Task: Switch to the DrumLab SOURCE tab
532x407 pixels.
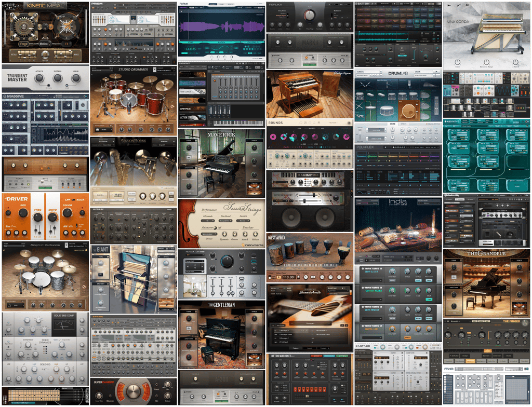Action: click(x=393, y=124)
